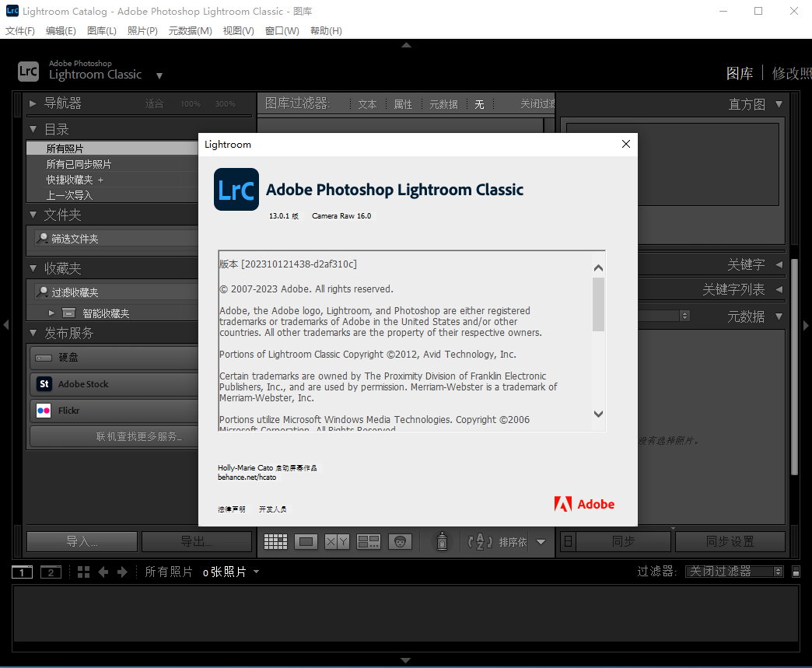The width and height of the screenshot is (812, 668).
Task: Switch to loupe view icon
Action: click(306, 542)
